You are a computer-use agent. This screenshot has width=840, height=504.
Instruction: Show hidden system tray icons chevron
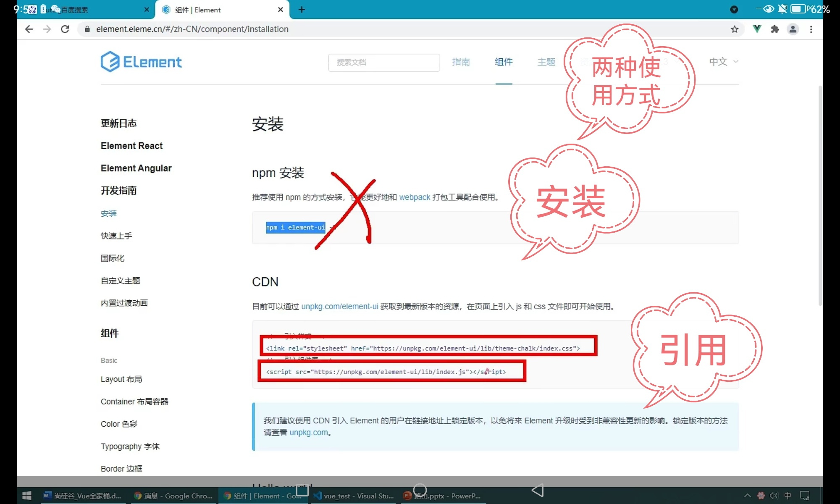pyautogui.click(x=748, y=496)
